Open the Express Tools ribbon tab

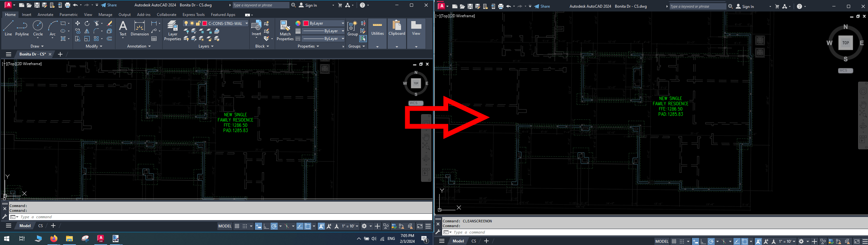point(193,14)
